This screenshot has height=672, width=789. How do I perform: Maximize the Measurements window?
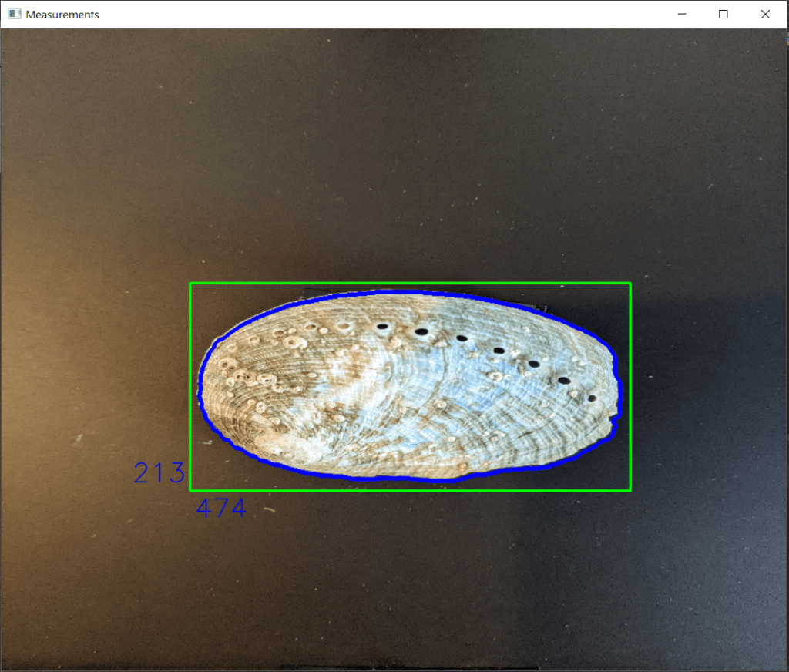[x=724, y=14]
